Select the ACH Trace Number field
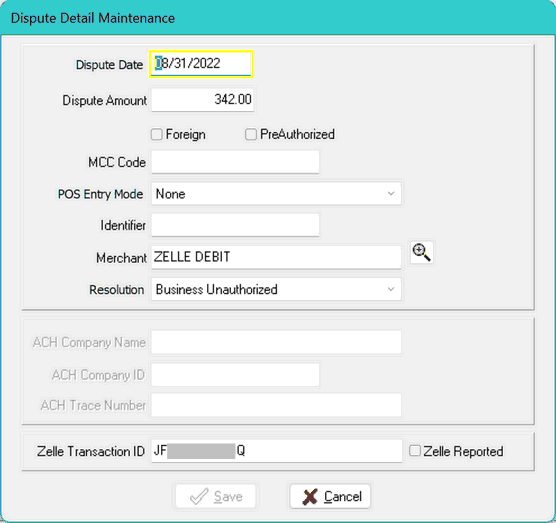Image resolution: width=556 pixels, height=523 pixels. 276,405
